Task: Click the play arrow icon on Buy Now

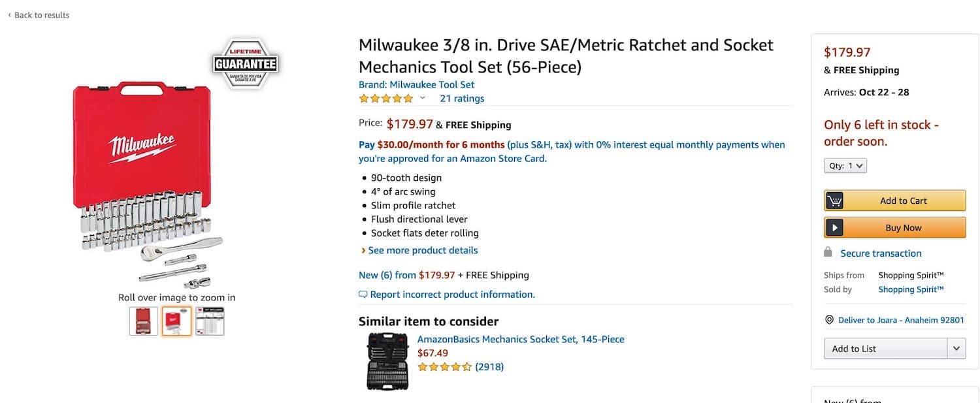Action: [x=834, y=227]
